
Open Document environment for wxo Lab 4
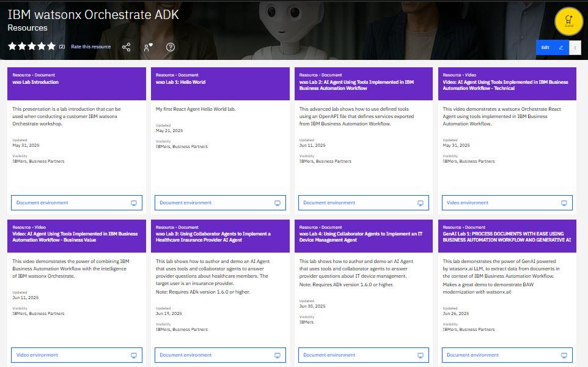click(364, 355)
